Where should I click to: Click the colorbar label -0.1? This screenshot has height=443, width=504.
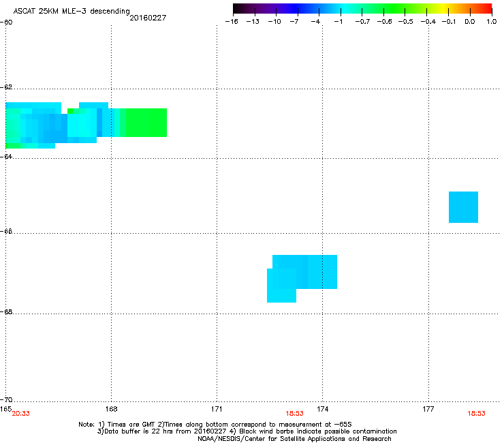pyautogui.click(x=448, y=22)
